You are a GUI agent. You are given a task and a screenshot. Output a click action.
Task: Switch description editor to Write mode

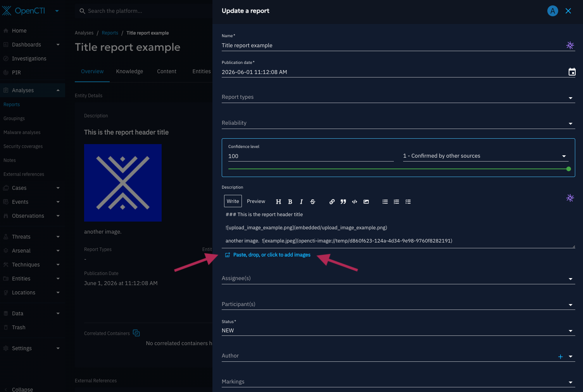(233, 201)
